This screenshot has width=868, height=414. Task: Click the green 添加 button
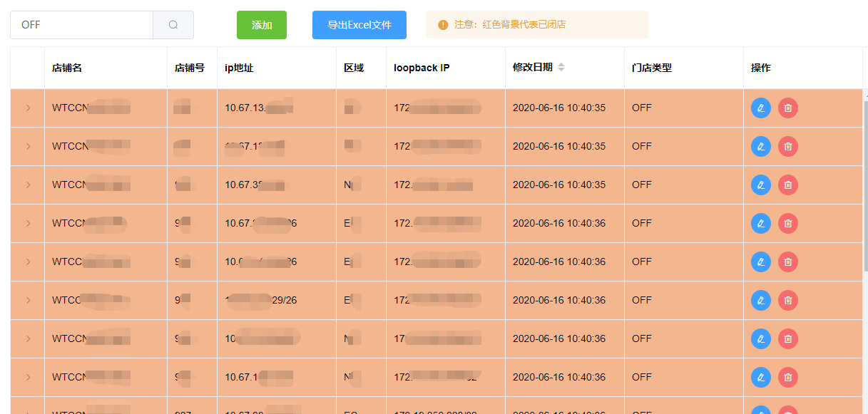pyautogui.click(x=261, y=24)
